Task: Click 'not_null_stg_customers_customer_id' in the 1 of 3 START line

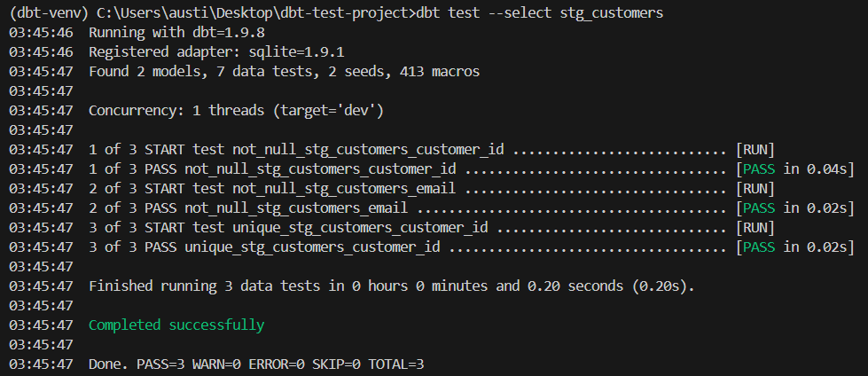Action: tap(368, 150)
